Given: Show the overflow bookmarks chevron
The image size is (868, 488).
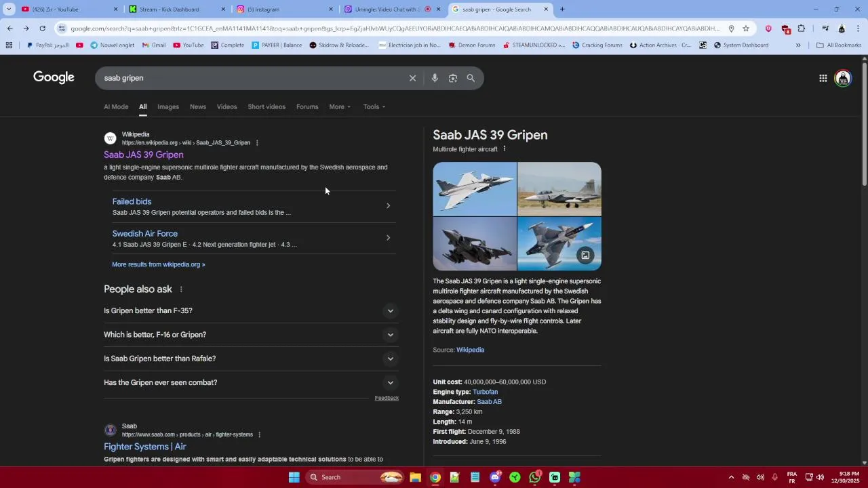Looking at the screenshot, I should click(x=798, y=45).
